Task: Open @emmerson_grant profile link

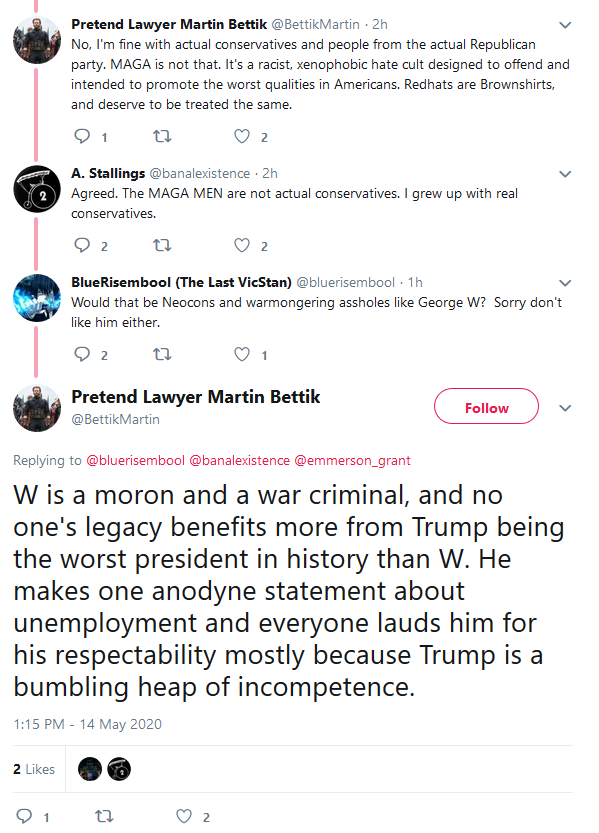Action: point(352,461)
